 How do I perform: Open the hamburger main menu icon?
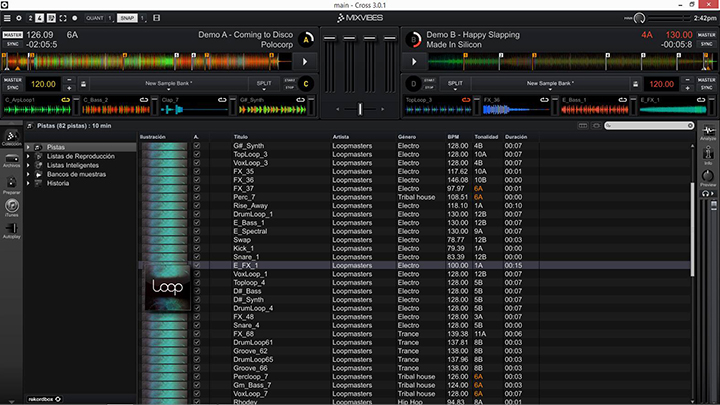point(7,18)
